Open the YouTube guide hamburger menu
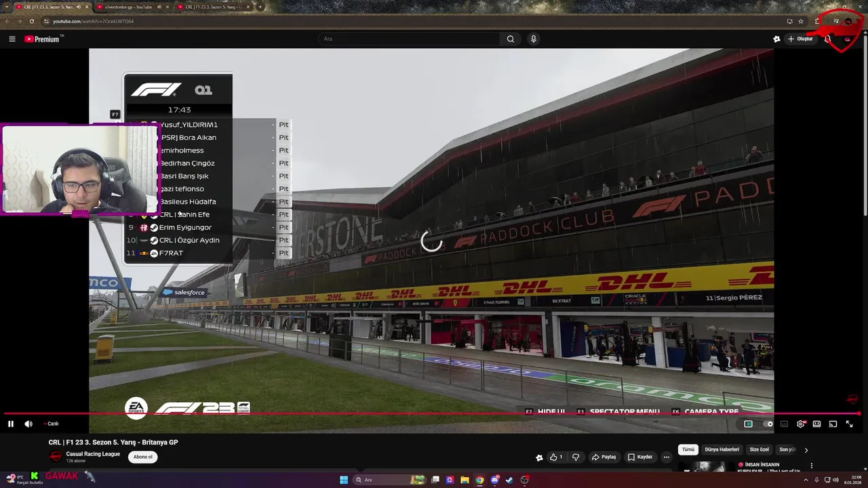Viewport: 868px width, 488px height. click(x=12, y=39)
